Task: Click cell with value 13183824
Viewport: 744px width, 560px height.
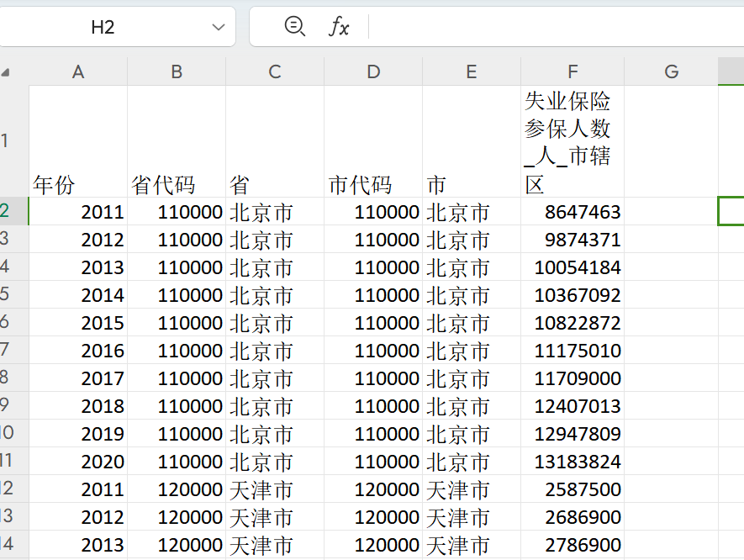Action: click(573, 462)
